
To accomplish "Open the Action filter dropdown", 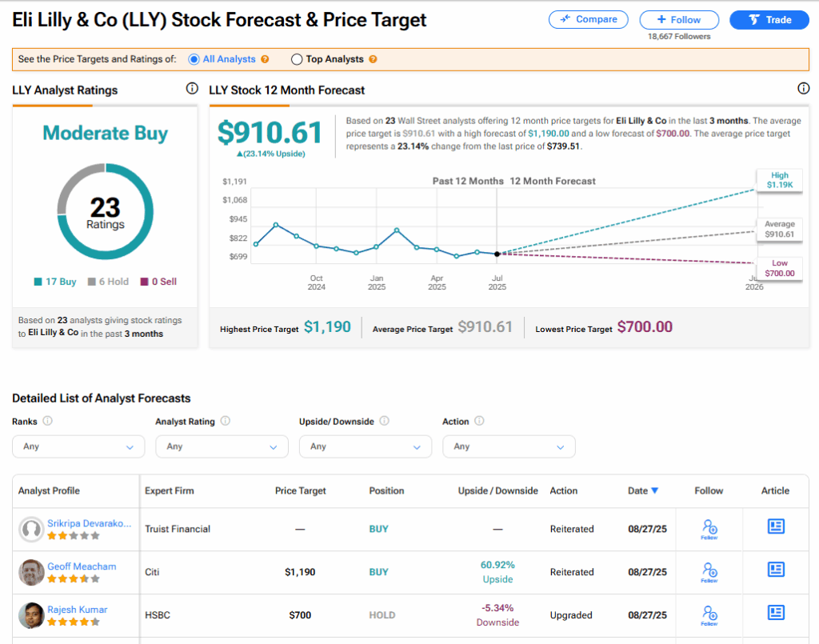I will click(x=509, y=446).
